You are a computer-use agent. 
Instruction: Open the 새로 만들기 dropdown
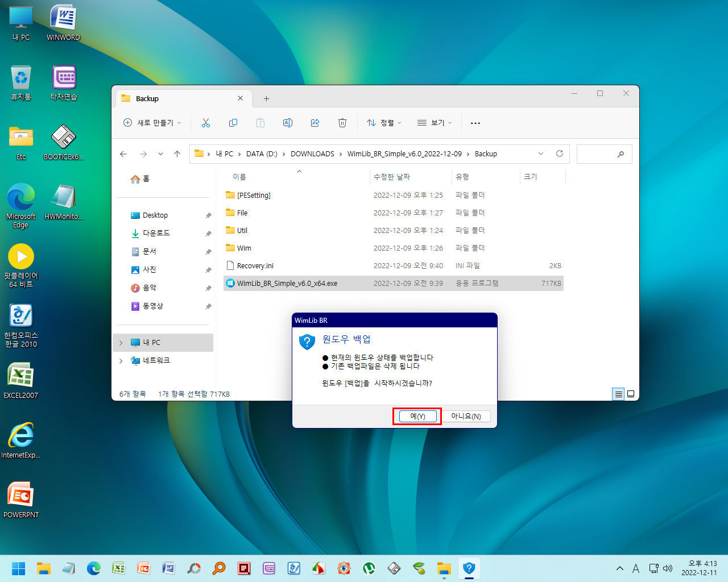coord(152,123)
